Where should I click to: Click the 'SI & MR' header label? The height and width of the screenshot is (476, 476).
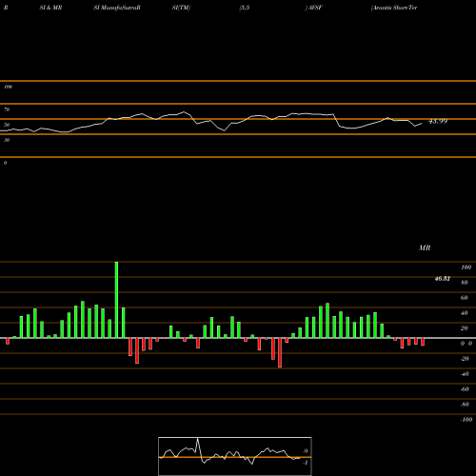point(50,8)
